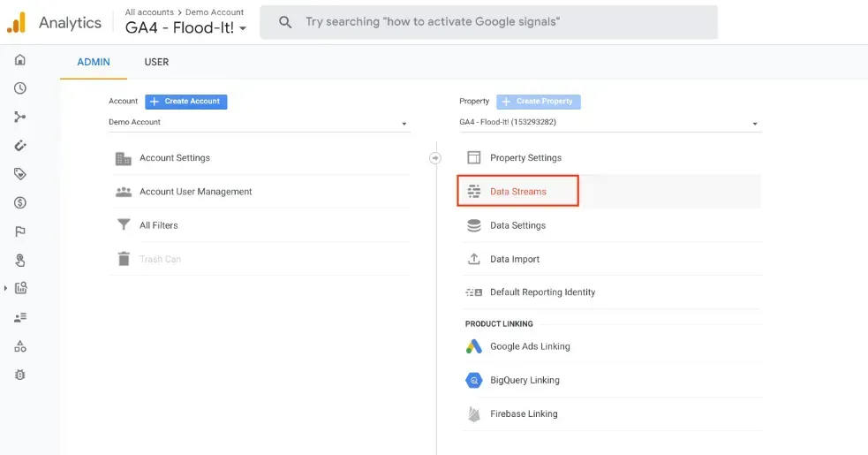Click the All Filters funnel icon

[124, 225]
